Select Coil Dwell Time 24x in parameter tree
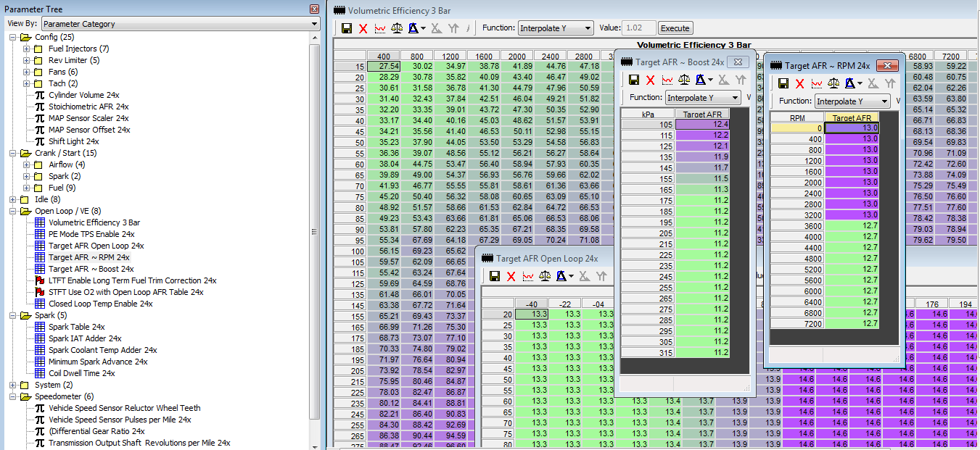This screenshot has width=980, height=450. tap(81, 373)
